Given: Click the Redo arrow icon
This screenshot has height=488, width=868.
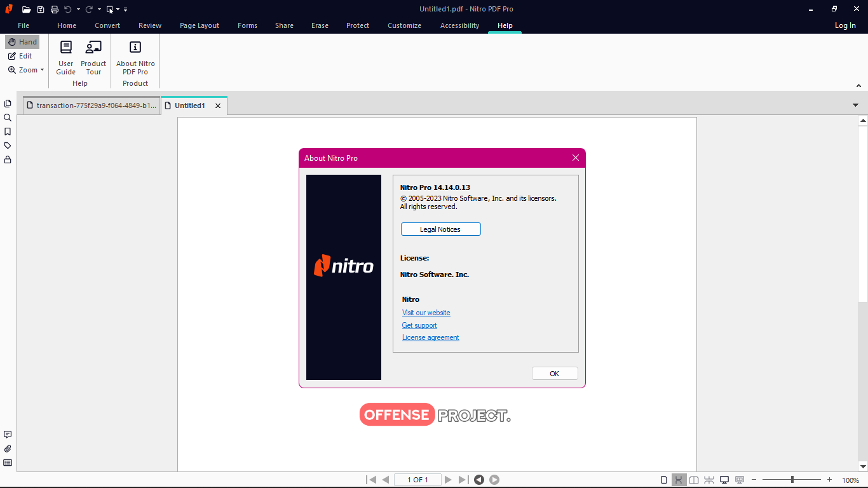Looking at the screenshot, I should click(x=89, y=10).
